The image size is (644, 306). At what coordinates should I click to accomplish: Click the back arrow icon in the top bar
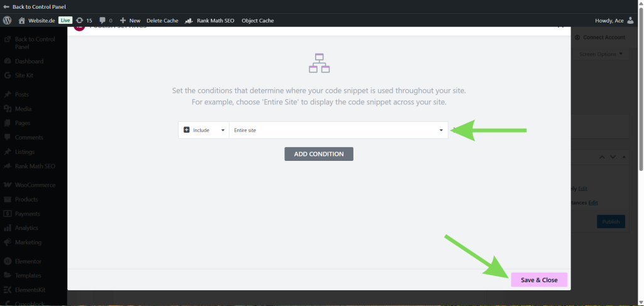point(6,7)
